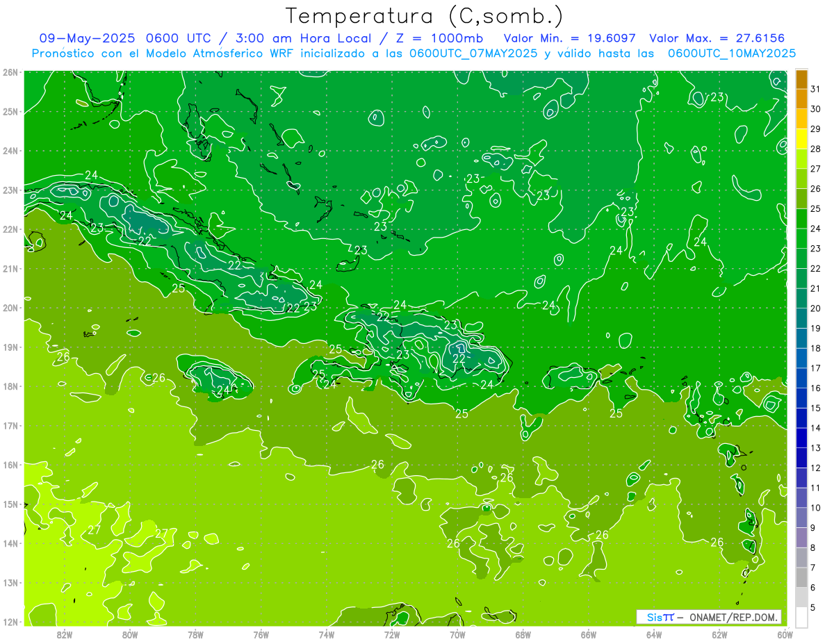Click the 62W longitude axis label

click(719, 634)
